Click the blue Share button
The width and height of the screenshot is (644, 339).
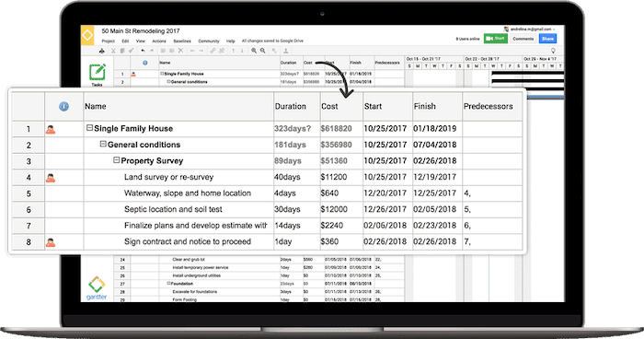[548, 39]
